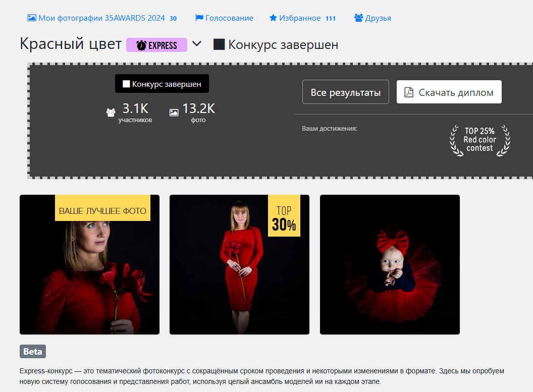Click the gray Beta badge
Image resolution: width=533 pixels, height=392 pixels.
(33, 352)
